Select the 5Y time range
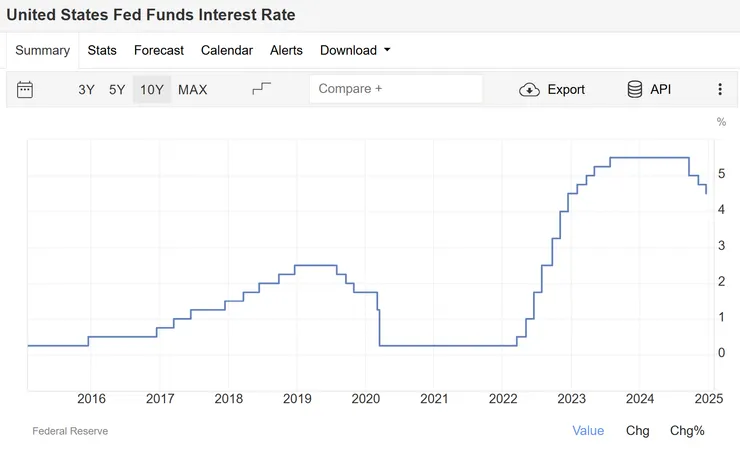The width and height of the screenshot is (740, 454). [117, 90]
